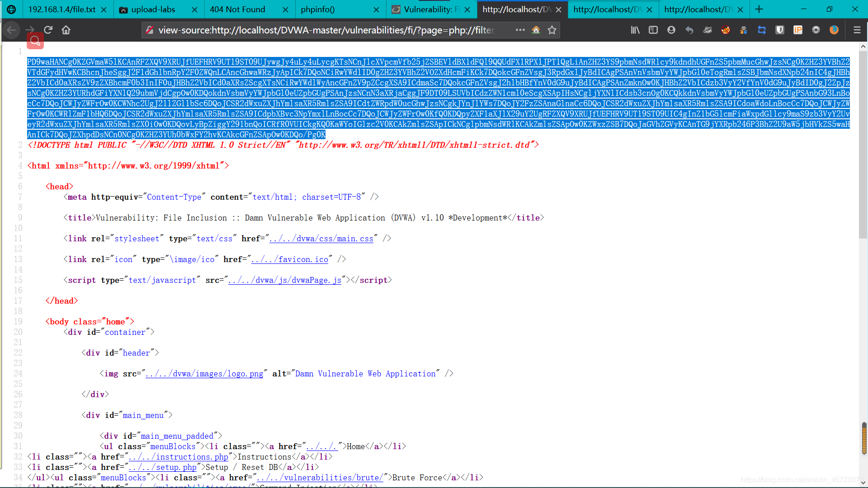The image size is (868, 488).
Task: Click the red magnifier search overlay icon
Action: click(35, 41)
